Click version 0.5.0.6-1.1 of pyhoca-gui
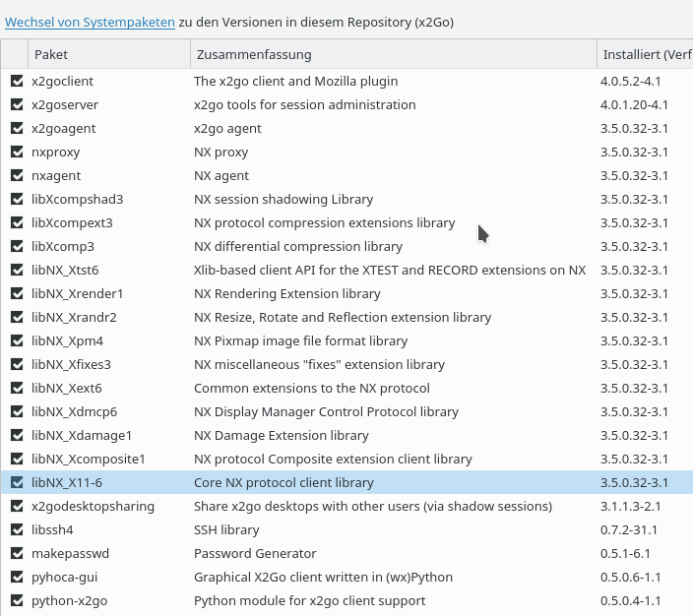The image size is (693, 616). [630, 577]
